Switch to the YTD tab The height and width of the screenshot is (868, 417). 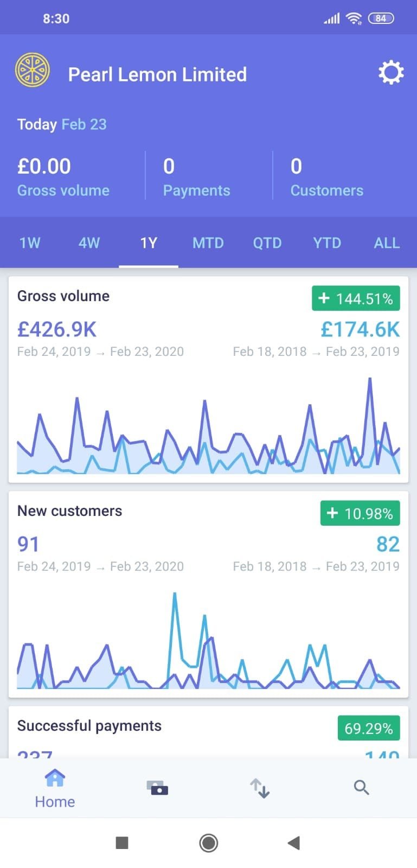pos(327,242)
